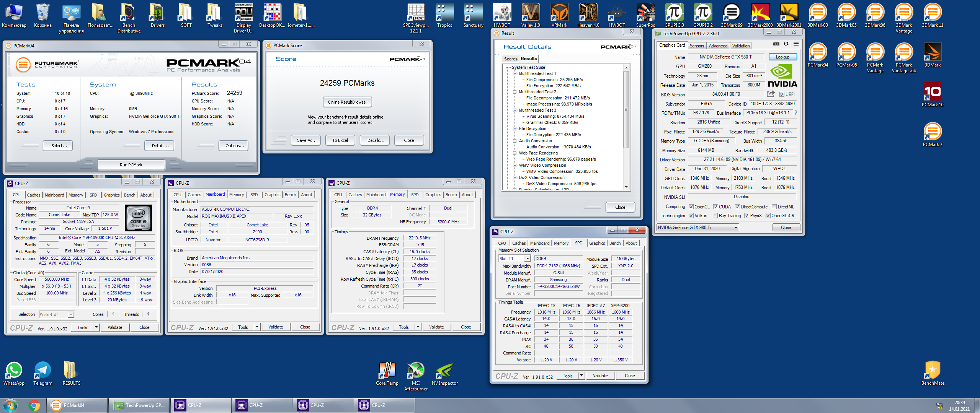This screenshot has width=980, height=413.
Task: Open the Core Temp desktop icon
Action: (x=387, y=373)
